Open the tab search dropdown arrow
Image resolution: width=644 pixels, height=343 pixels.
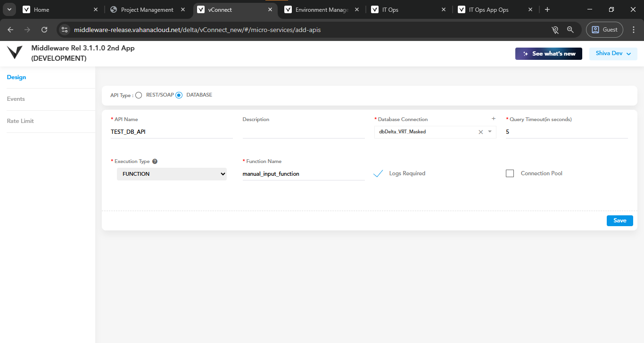pyautogui.click(x=9, y=9)
